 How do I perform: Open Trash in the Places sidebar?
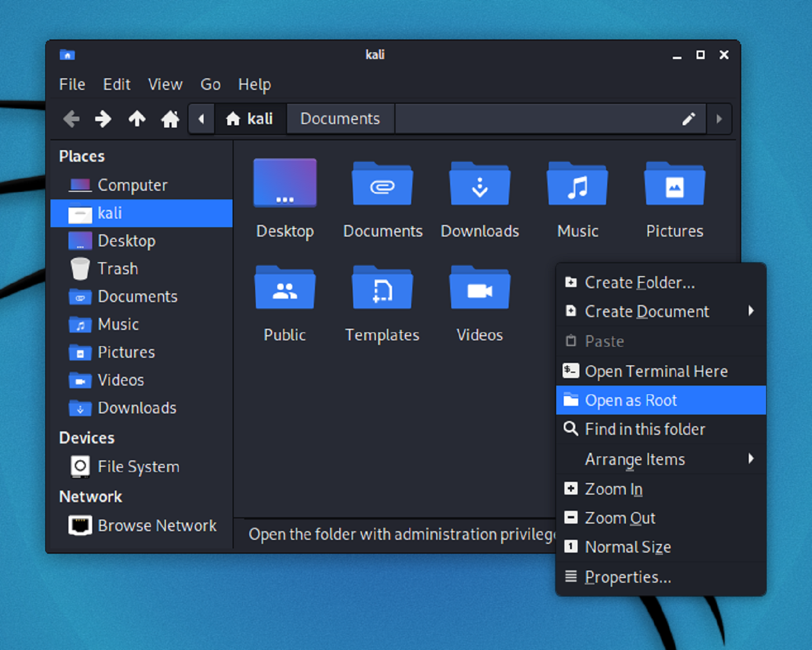[x=118, y=268]
